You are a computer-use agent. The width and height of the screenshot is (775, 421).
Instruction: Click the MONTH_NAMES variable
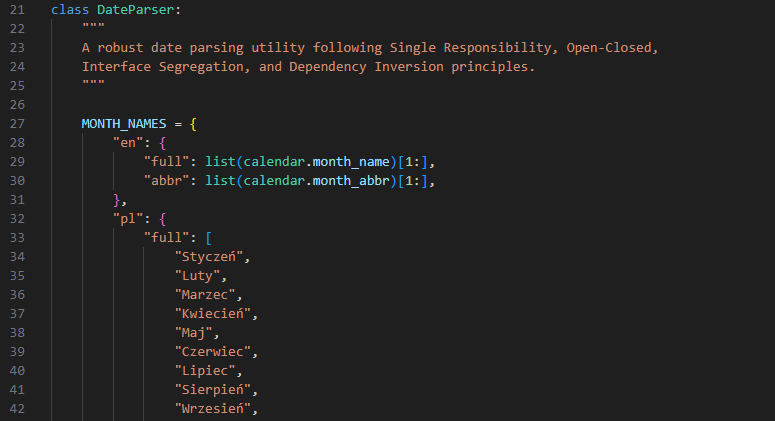124,124
